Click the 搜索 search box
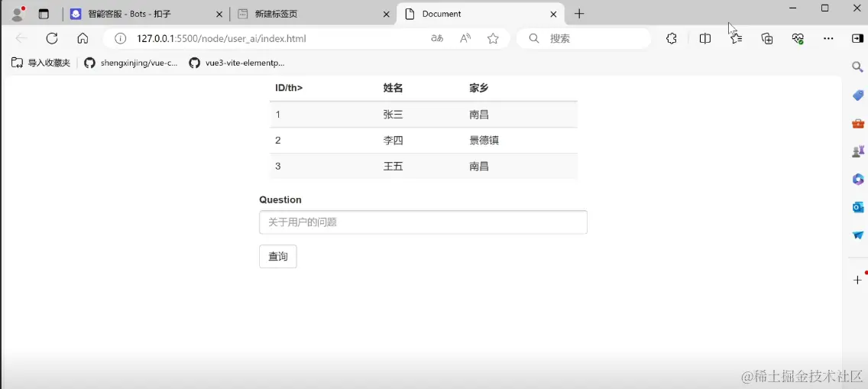868x389 pixels. click(584, 38)
